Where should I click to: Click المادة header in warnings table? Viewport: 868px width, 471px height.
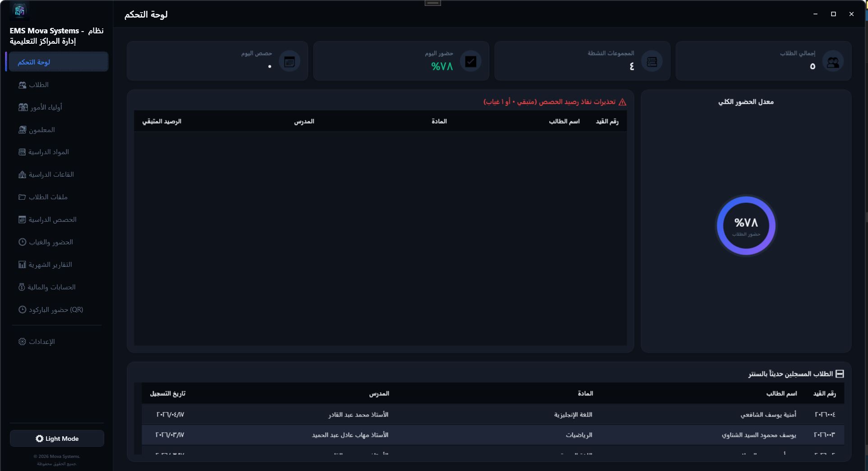pyautogui.click(x=439, y=121)
